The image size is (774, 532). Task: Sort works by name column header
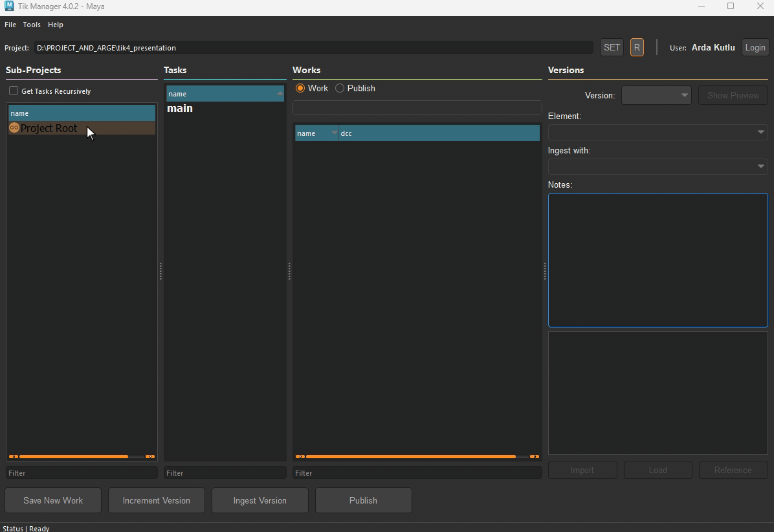coord(316,133)
